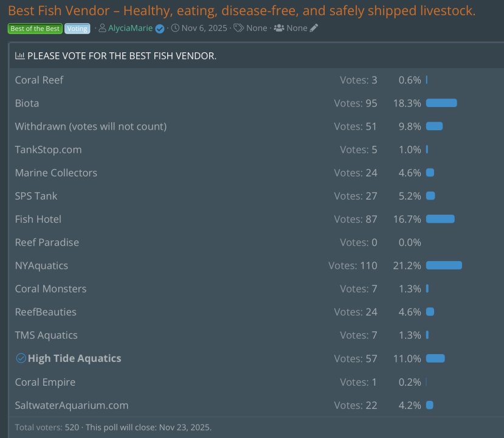Screen dimensions: 504x438
Task: Click the NYAquatics vote percentage bar
Action: point(444,265)
